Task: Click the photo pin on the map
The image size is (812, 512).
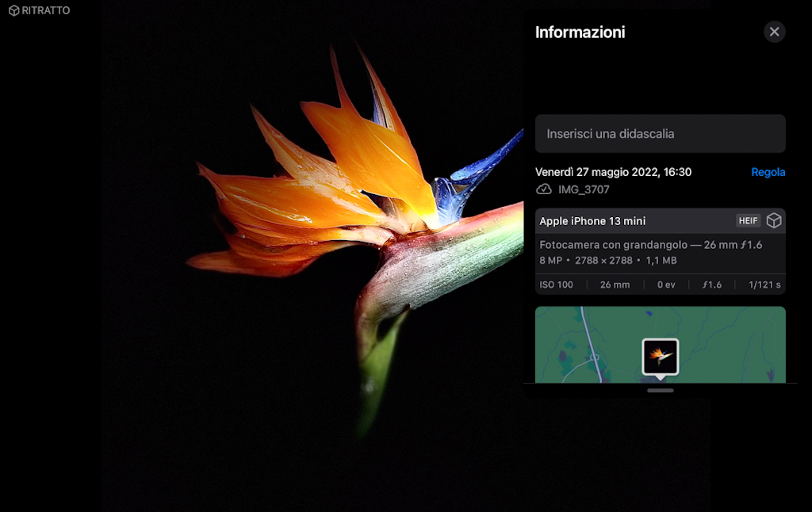Action: click(x=660, y=357)
